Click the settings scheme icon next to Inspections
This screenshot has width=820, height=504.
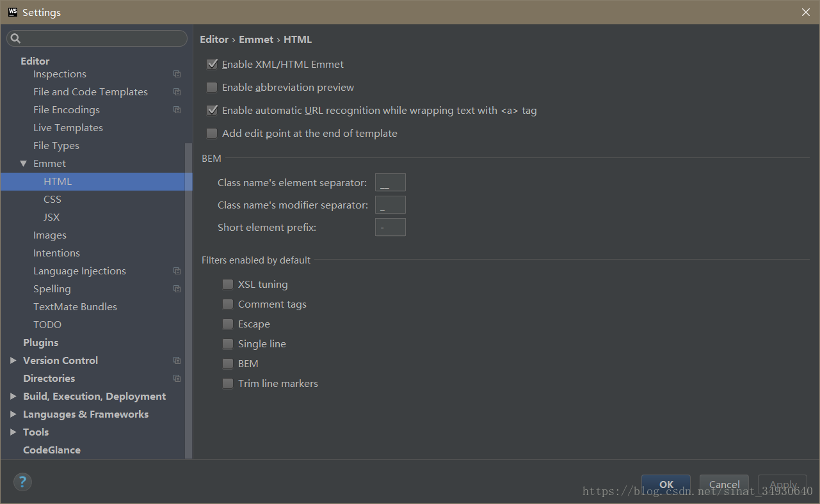click(177, 74)
